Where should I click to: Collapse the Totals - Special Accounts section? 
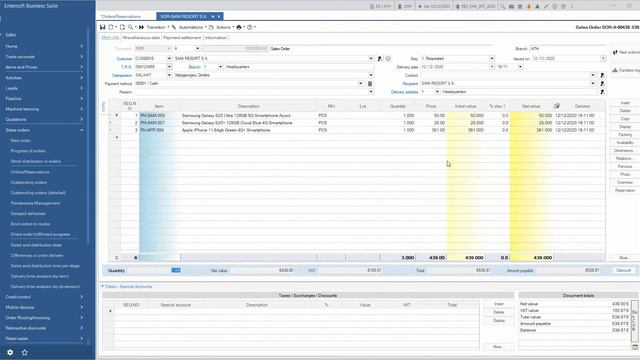102,287
